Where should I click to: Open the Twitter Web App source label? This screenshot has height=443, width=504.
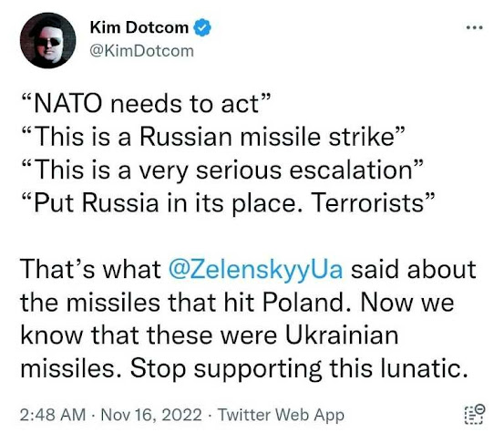282,415
